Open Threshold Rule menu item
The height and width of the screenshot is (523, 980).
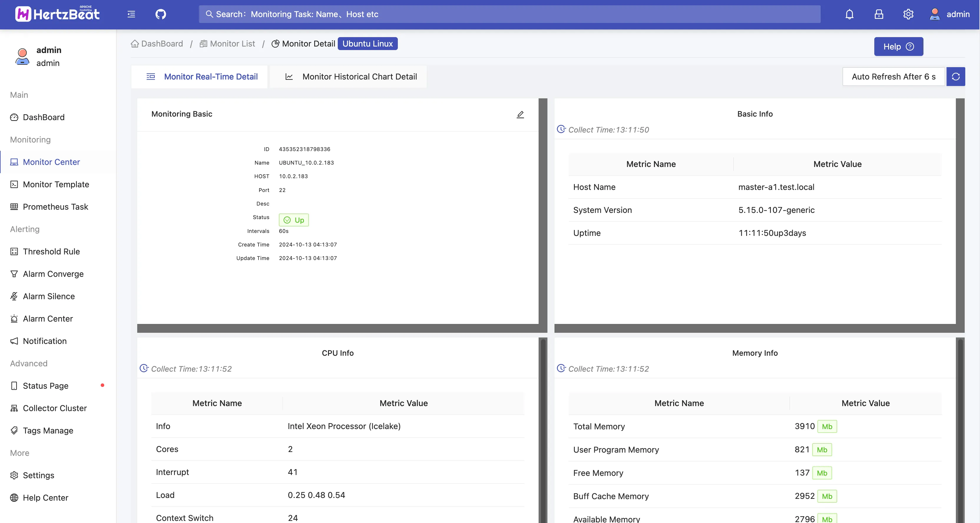[x=51, y=251]
